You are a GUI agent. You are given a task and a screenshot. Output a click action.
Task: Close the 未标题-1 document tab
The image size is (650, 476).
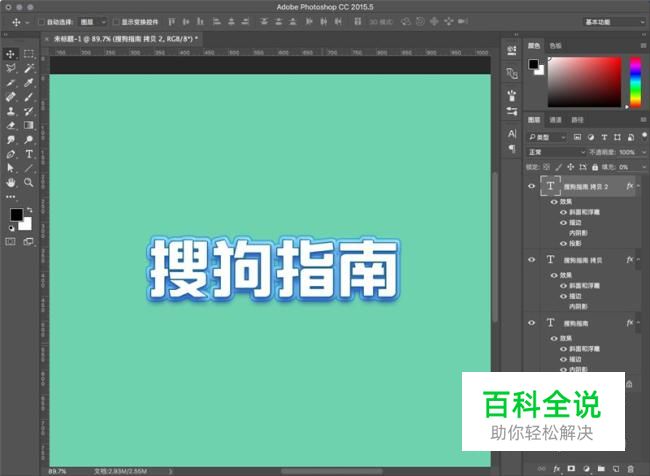tap(46, 39)
